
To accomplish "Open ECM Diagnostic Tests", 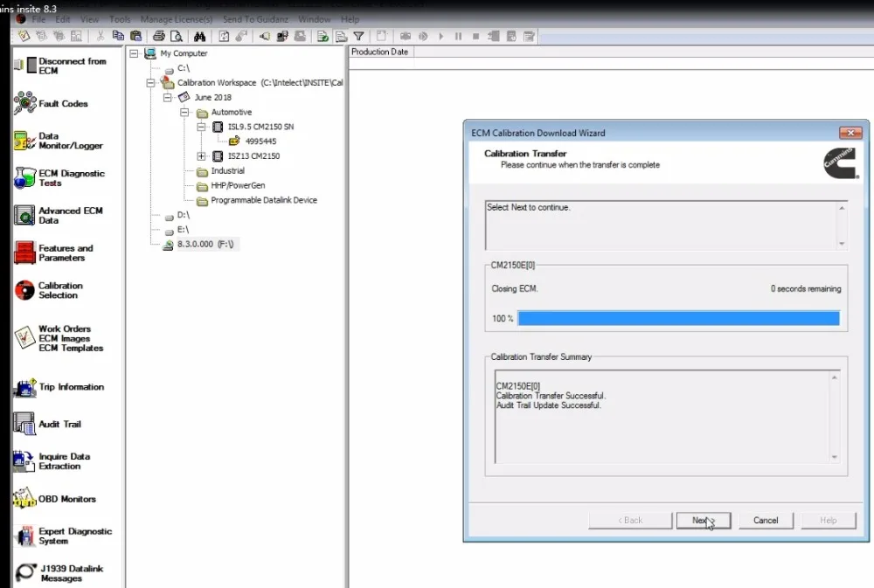I will click(x=59, y=177).
